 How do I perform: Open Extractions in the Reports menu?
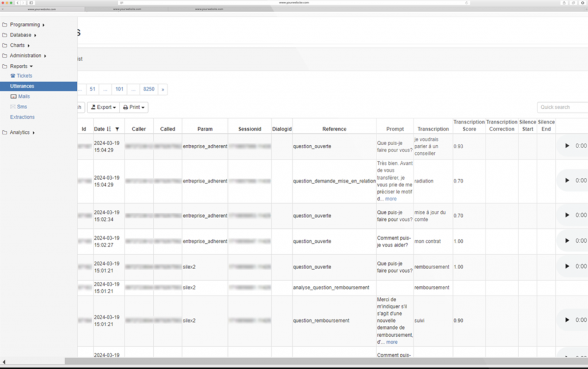pyautogui.click(x=22, y=117)
